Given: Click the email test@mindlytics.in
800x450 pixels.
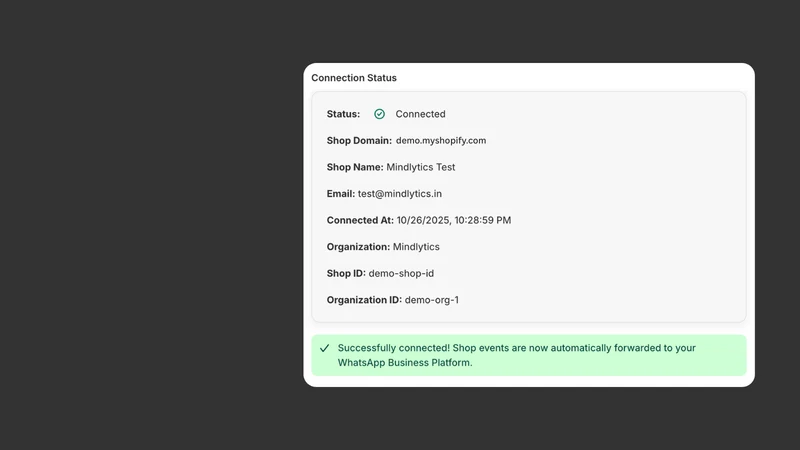Looking at the screenshot, I should point(399,193).
